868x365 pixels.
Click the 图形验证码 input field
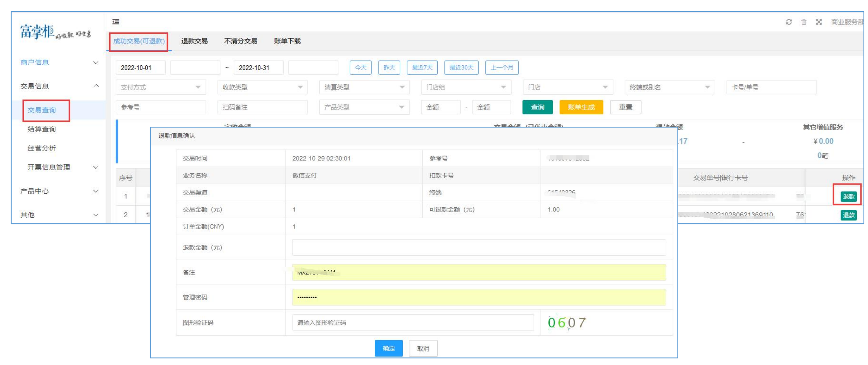413,322
